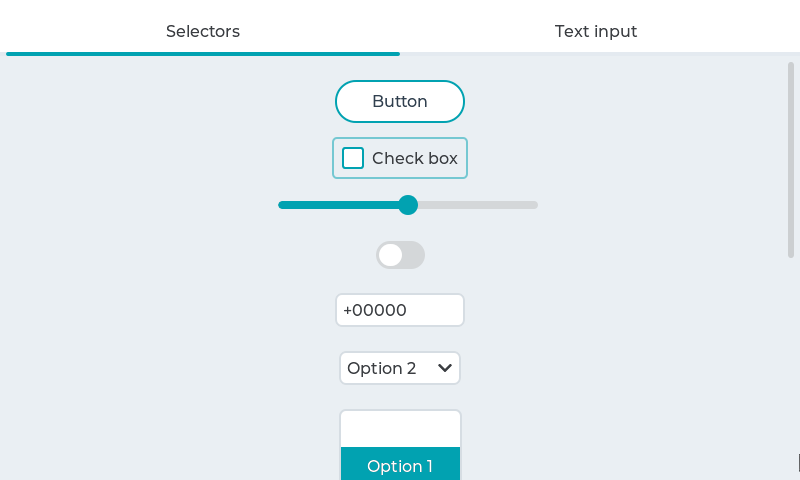Screen dimensions: 800x480
Task: Switch to the Selectors tab
Action: (x=203, y=31)
